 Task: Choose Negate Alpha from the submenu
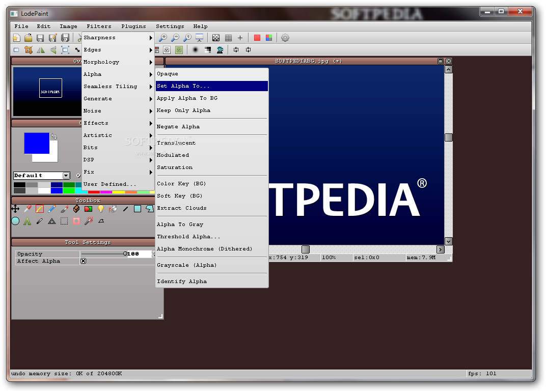[212, 127]
